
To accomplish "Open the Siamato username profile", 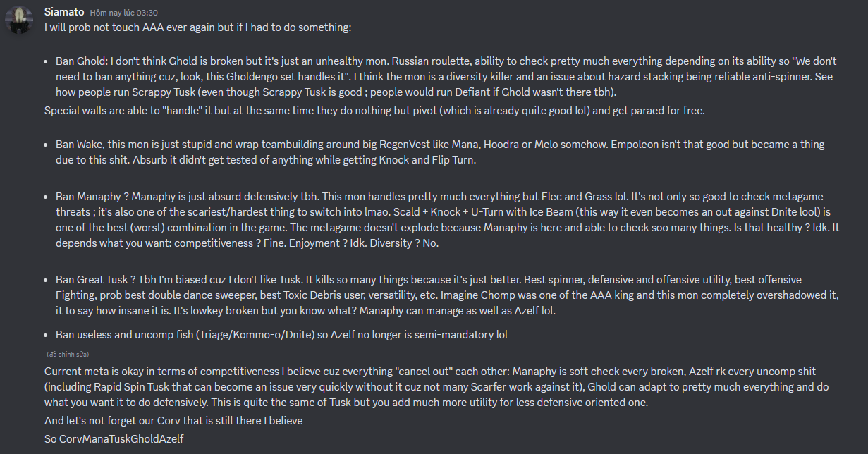I will pyautogui.click(x=63, y=12).
